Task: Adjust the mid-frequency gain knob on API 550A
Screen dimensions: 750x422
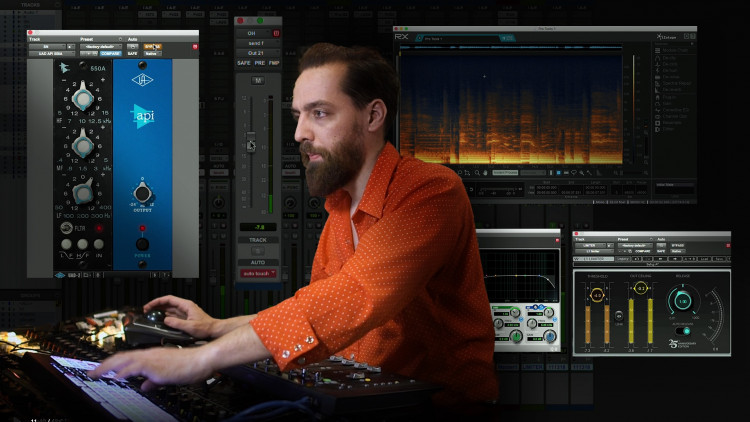Action: click(x=83, y=145)
